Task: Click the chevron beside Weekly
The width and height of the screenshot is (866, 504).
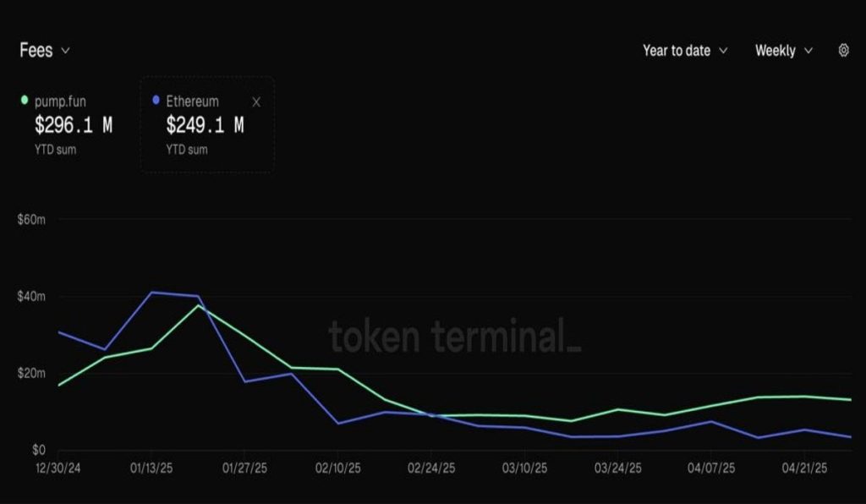Action: coord(809,52)
